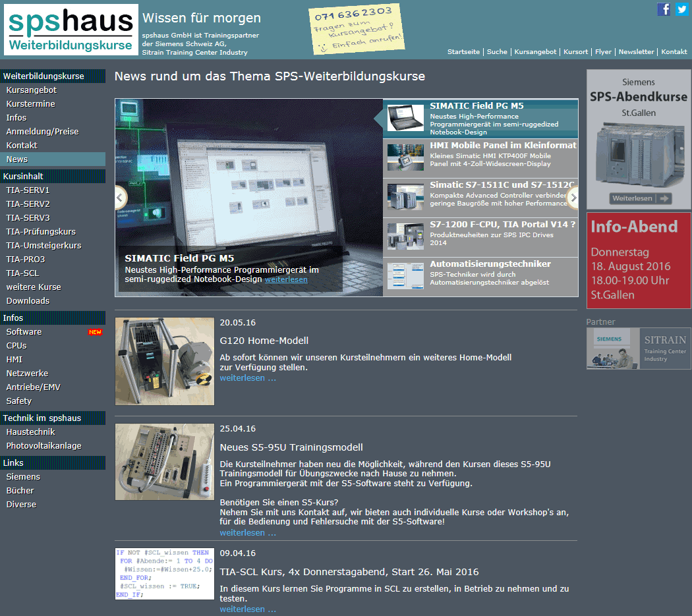This screenshot has width=692, height=616.
Task: Open Siemens under Links
Action: (23, 477)
